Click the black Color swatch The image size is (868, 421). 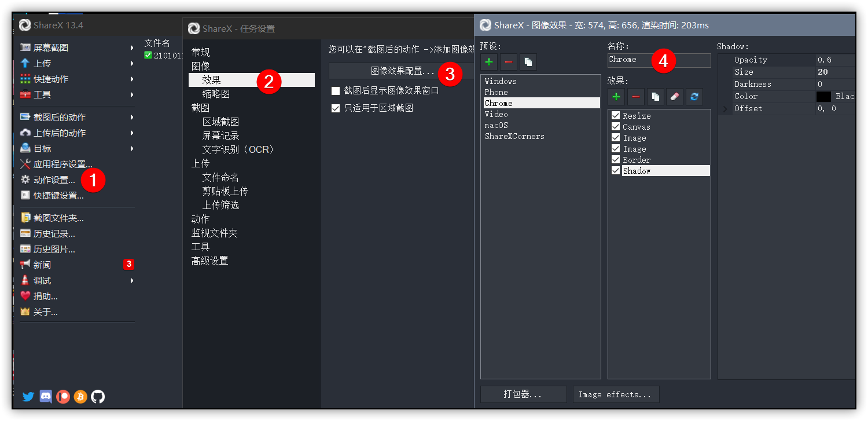pos(824,97)
